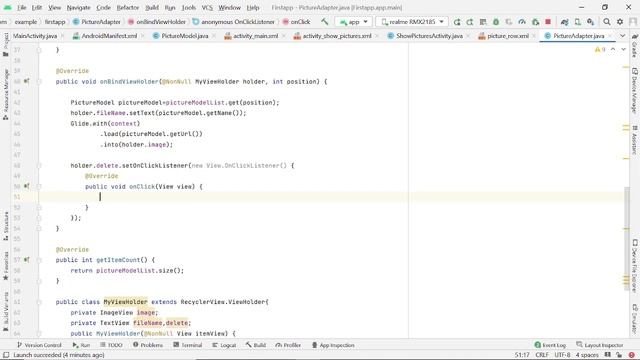Open the Device Manager toolbar icon
Image resolution: width=640 pixels, height=360 pixels.
pos(578,22)
